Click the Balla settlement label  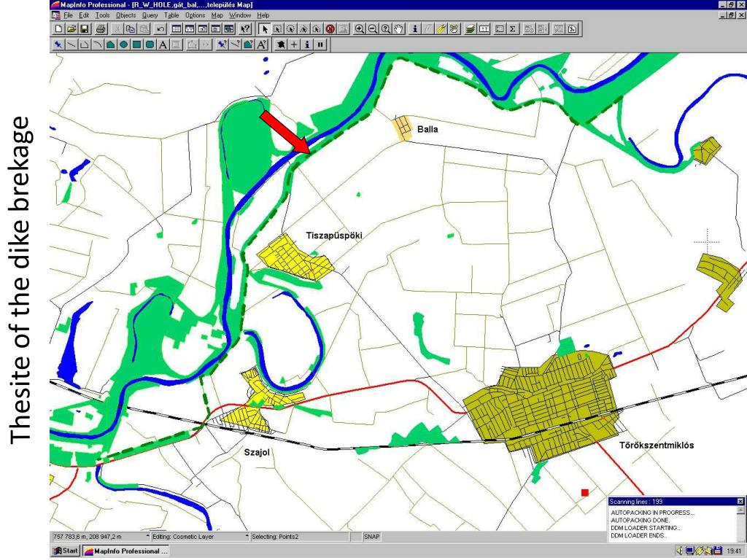coord(427,129)
